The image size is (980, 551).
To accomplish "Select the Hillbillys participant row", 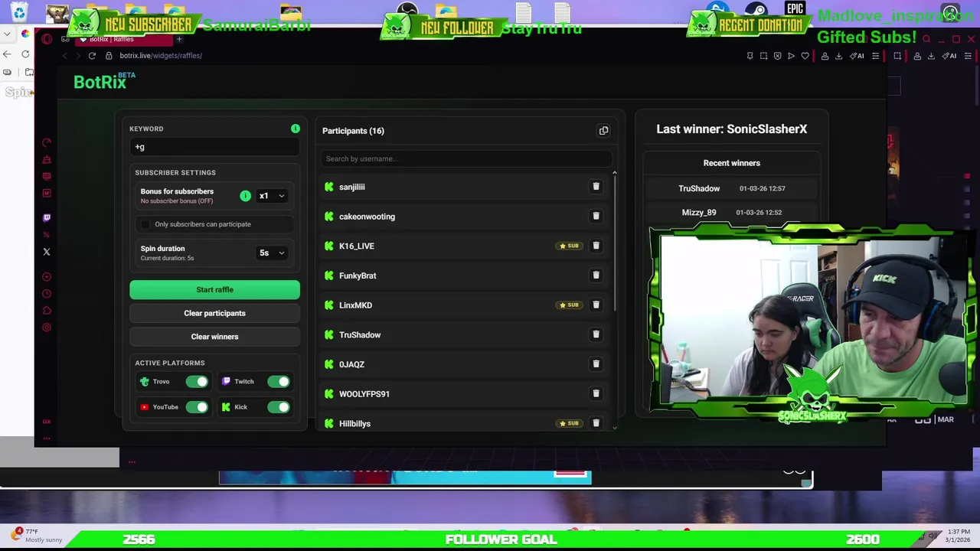I will pos(465,423).
